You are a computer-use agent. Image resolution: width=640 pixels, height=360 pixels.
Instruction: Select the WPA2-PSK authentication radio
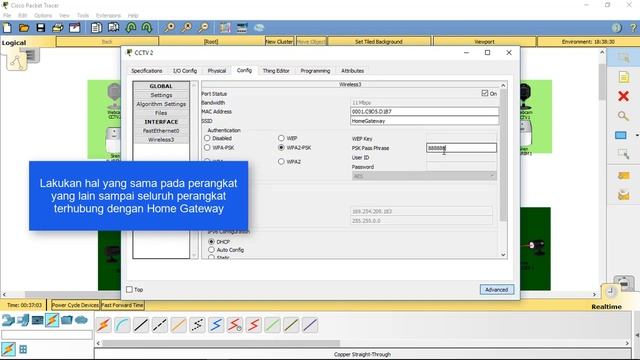pos(281,147)
